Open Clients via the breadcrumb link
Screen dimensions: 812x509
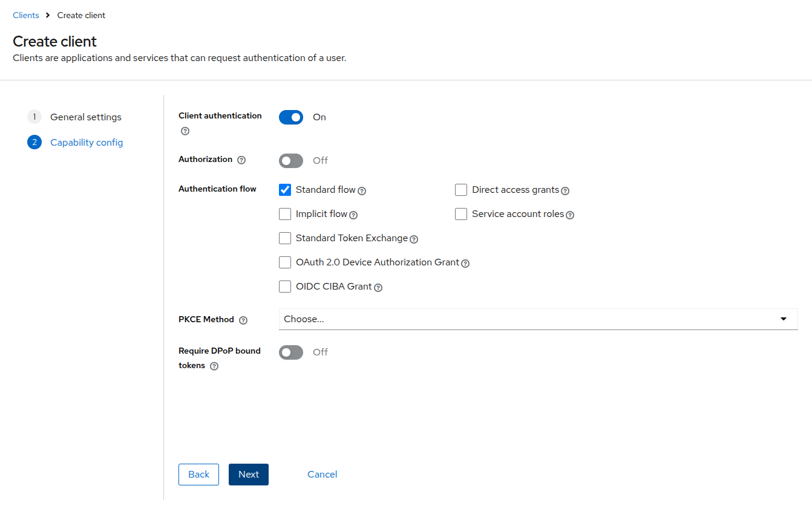click(x=25, y=15)
